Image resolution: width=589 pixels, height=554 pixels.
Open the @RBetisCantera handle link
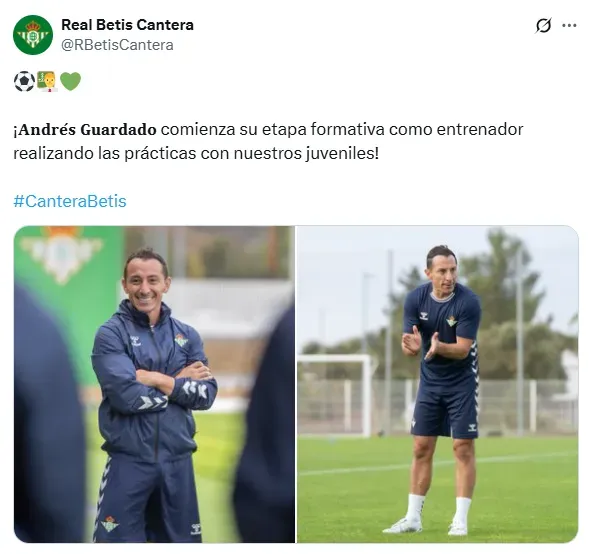pyautogui.click(x=117, y=45)
